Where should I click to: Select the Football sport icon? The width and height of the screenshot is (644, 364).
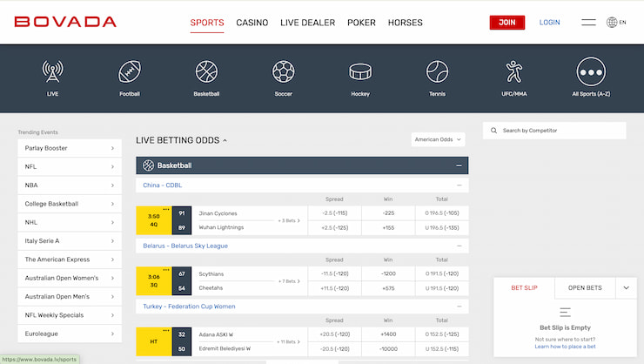click(130, 71)
